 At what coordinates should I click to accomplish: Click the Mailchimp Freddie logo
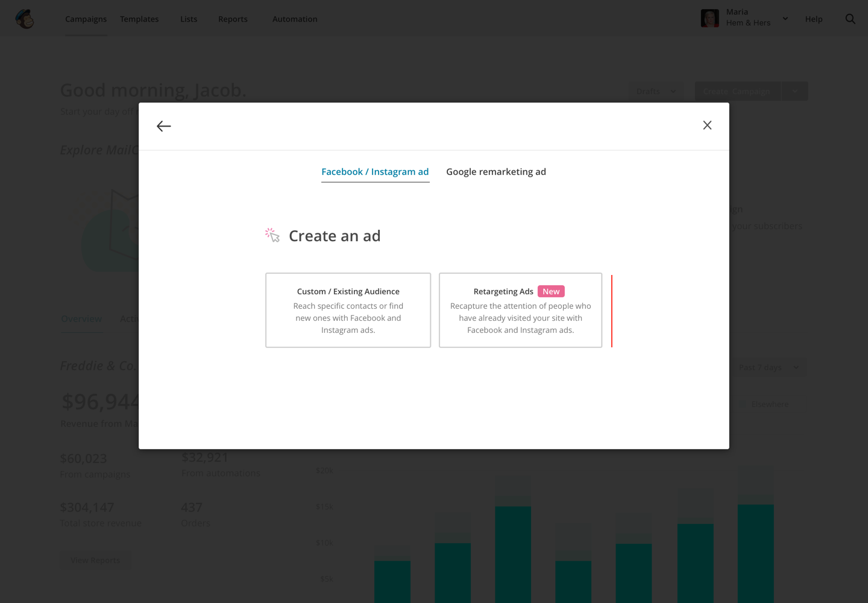coord(25,19)
